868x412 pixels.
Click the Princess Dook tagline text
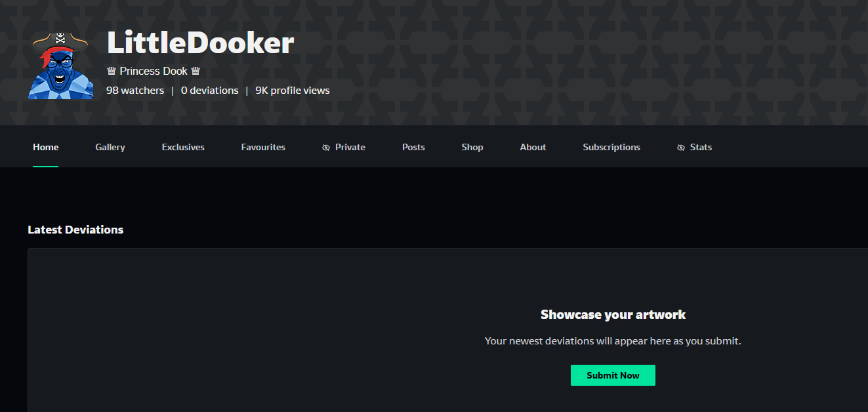click(x=154, y=71)
